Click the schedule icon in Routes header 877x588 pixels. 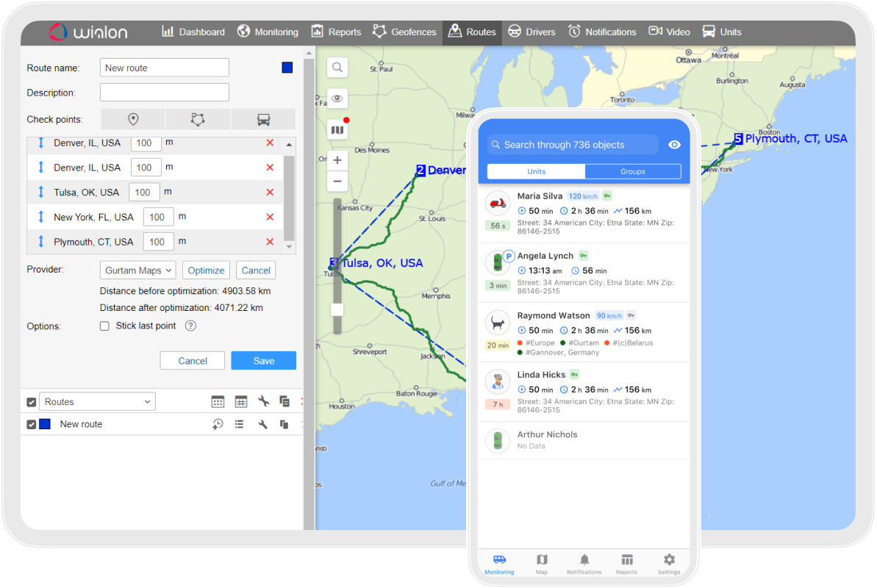point(218,402)
